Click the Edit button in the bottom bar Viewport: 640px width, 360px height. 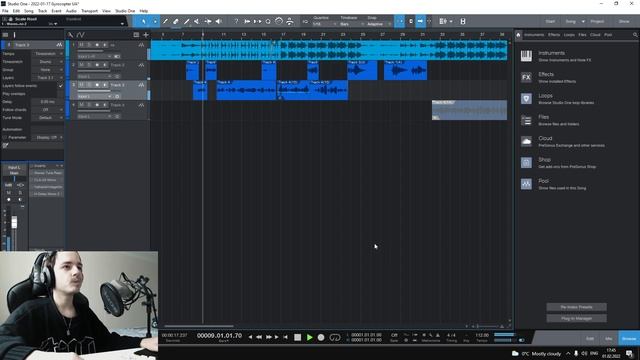(x=590, y=339)
